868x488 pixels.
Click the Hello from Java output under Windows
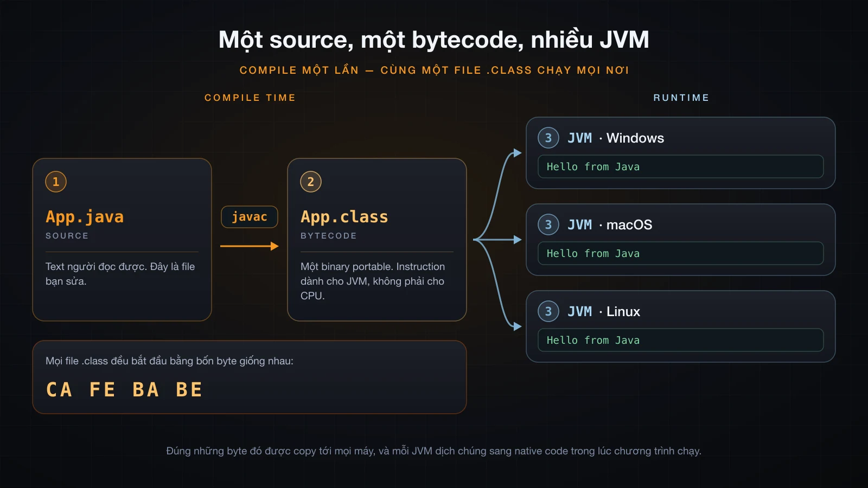point(681,166)
